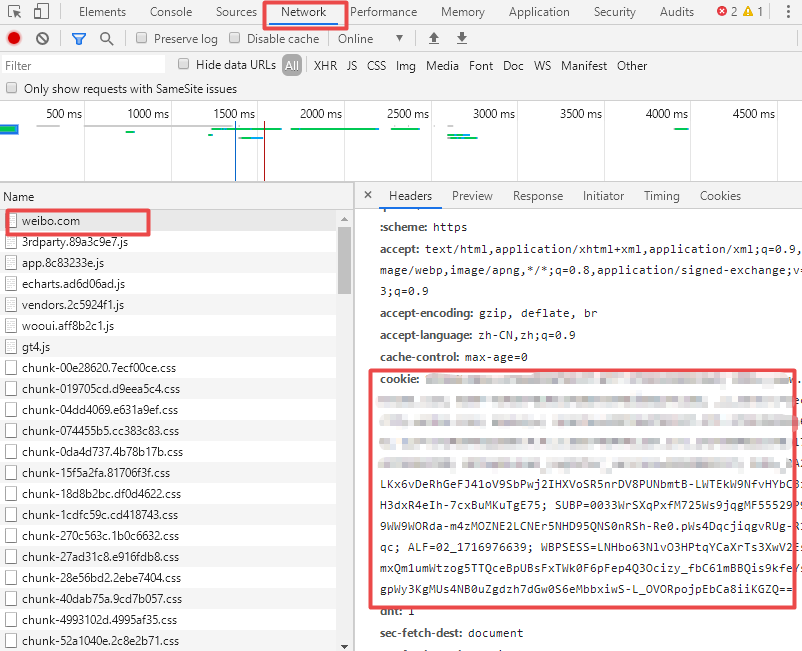Open the network search magnifier
802x651 pixels.
point(106,39)
